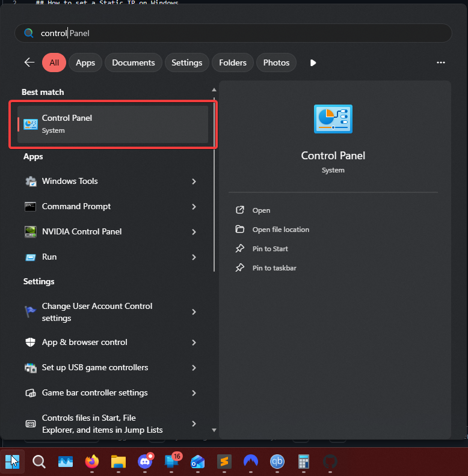Viewport: 468px width, 476px height.
Task: Click results list scrollbar up arrow
Action: pyautogui.click(x=214, y=90)
